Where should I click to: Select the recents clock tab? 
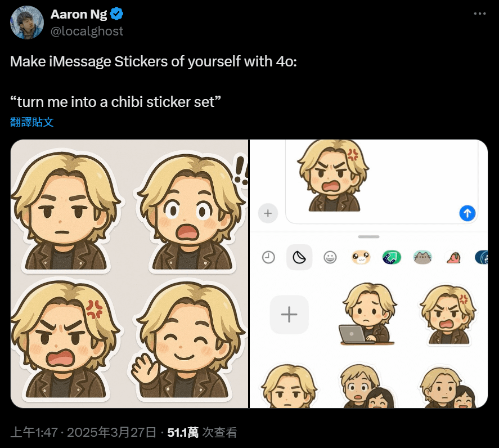[269, 257]
